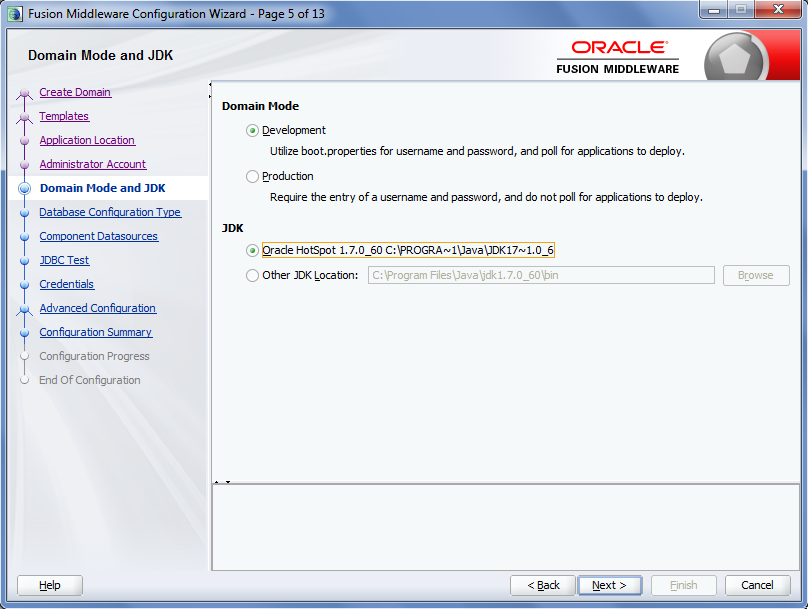Click the Help button
This screenshot has height=609, width=808.
pos(50,585)
